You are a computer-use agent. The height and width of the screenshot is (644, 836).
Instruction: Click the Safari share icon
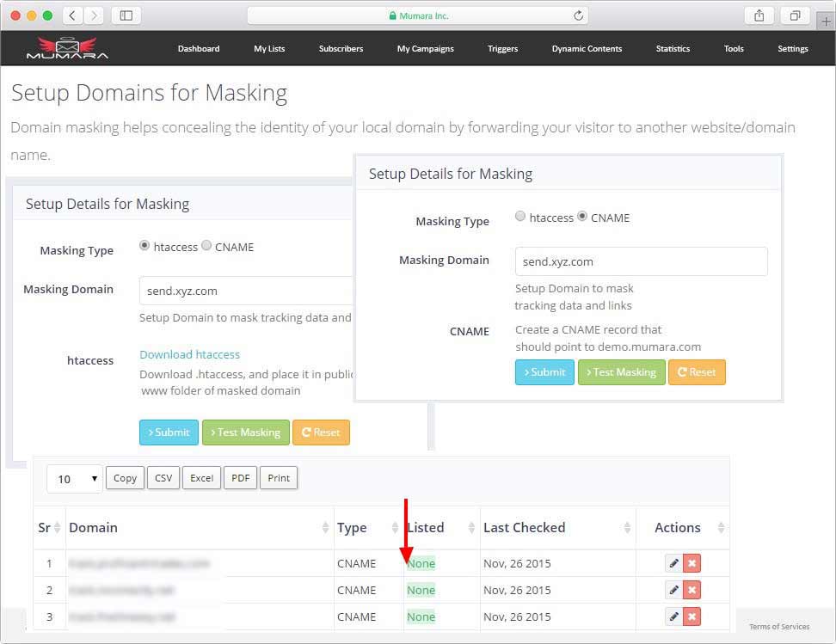click(759, 15)
